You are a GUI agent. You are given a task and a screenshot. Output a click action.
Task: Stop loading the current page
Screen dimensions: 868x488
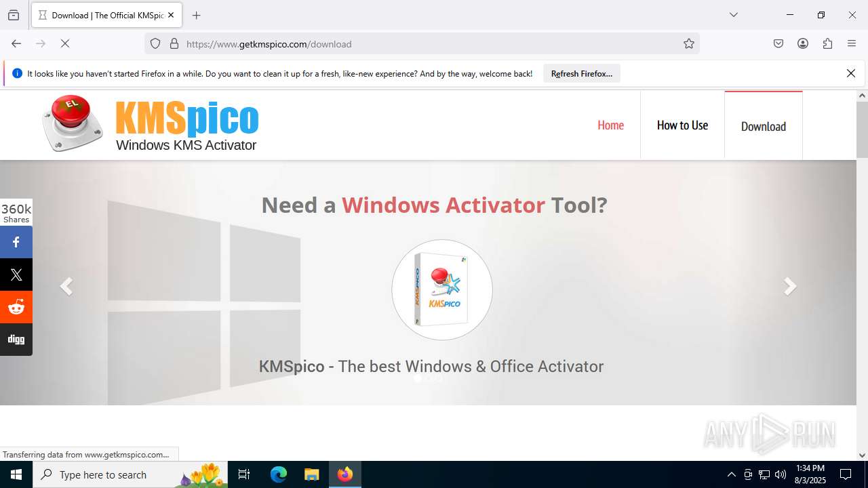tap(65, 43)
